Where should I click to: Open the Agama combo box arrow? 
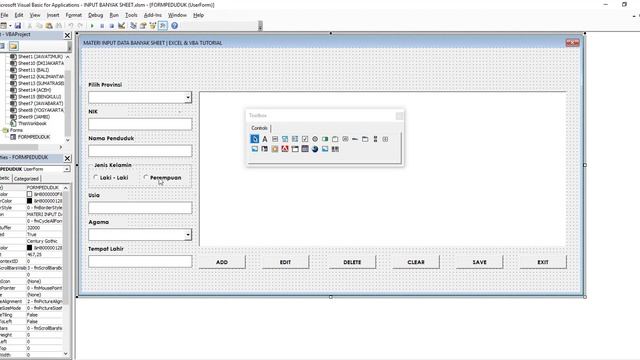(x=188, y=235)
